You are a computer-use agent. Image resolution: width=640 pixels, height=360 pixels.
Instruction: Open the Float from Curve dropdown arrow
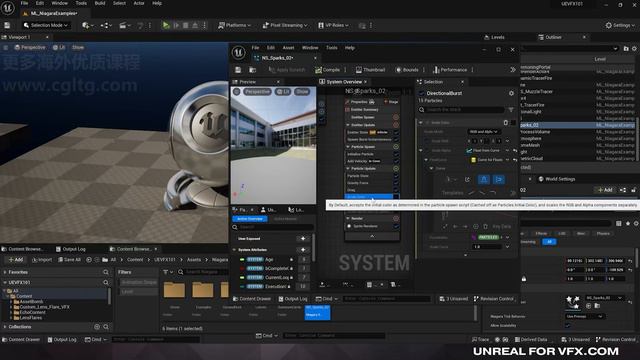(x=507, y=151)
